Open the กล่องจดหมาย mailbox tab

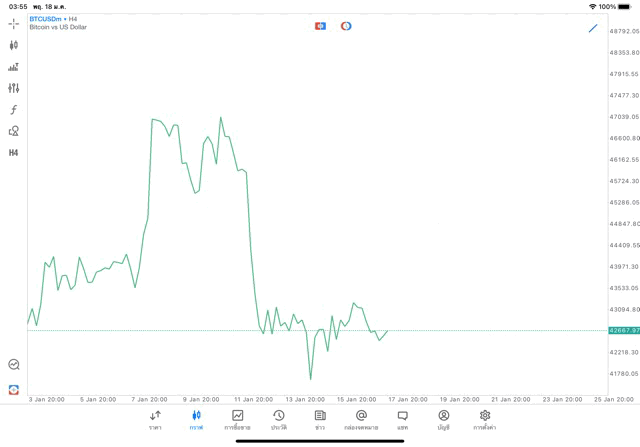click(x=361, y=420)
